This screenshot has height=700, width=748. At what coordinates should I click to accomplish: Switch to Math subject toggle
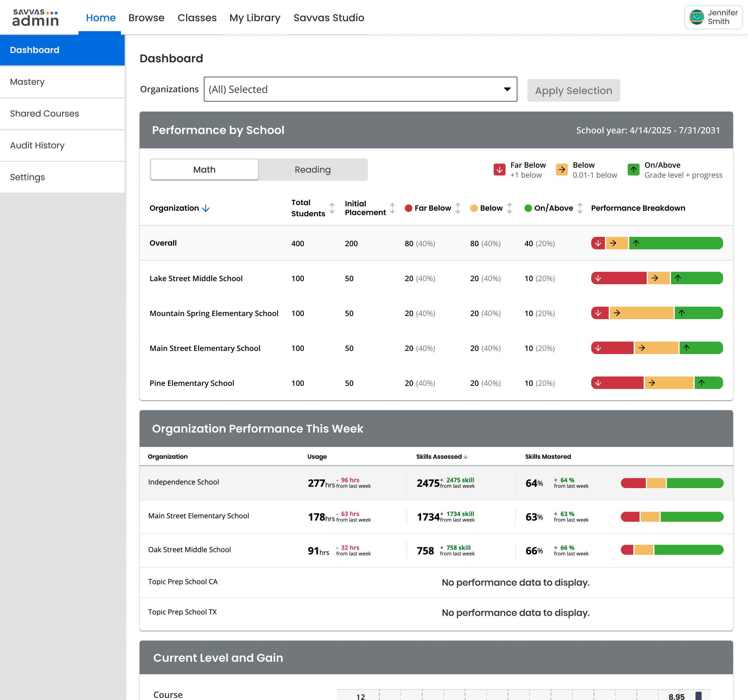pyautogui.click(x=204, y=170)
